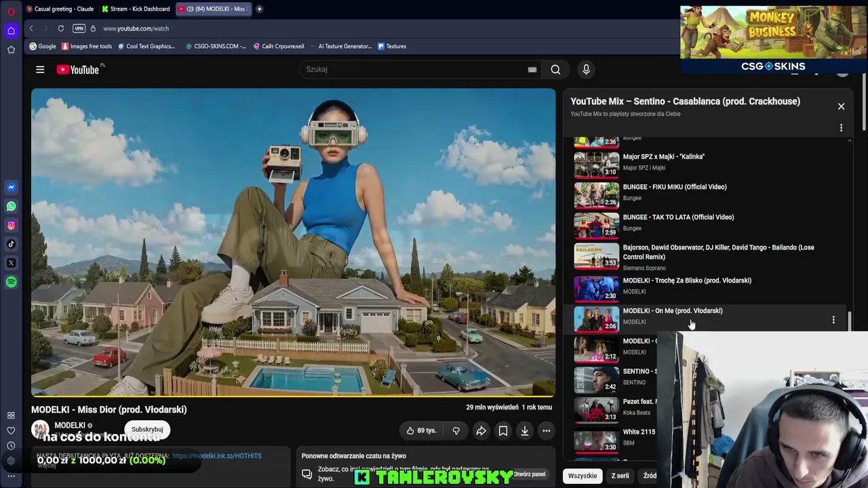Subscribe to MODELKI with Subskrybuj button
The width and height of the screenshot is (868, 488).
pyautogui.click(x=147, y=429)
